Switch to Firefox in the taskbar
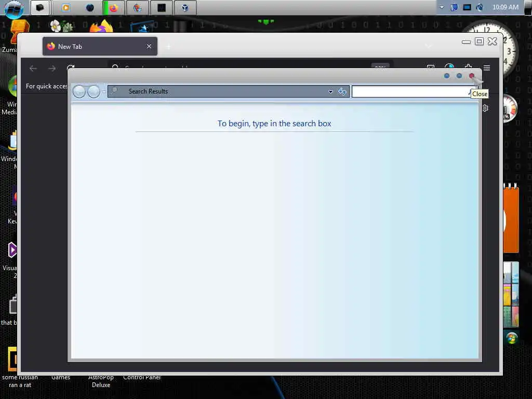 (113, 7)
